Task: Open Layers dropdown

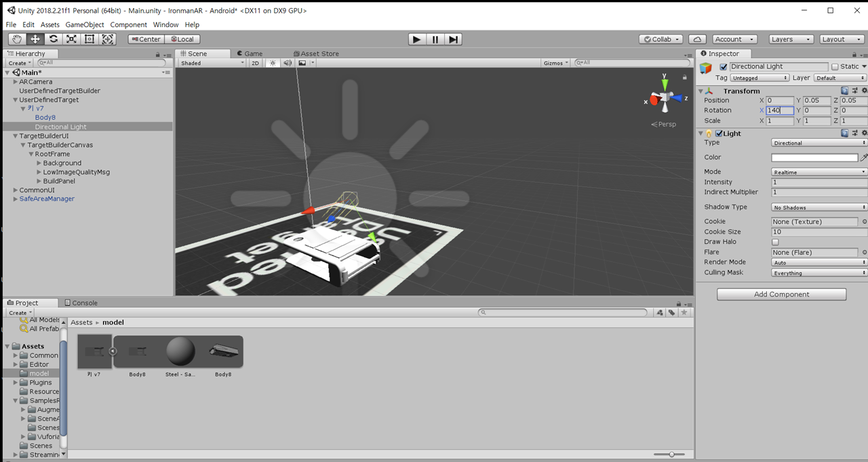Action: [x=791, y=39]
